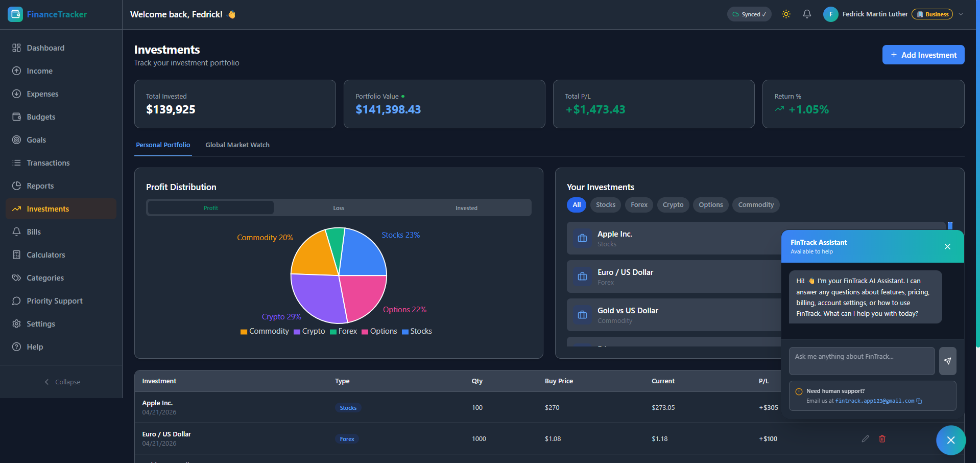980x463 pixels.
Task: Copy the support email address icon
Action: pos(919,401)
